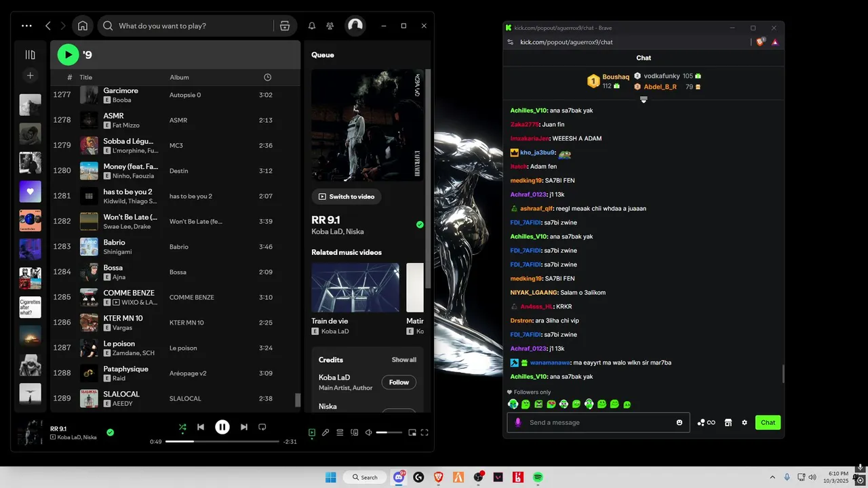Open Kick chat settings gear
This screenshot has width=868, height=488.
745,422
